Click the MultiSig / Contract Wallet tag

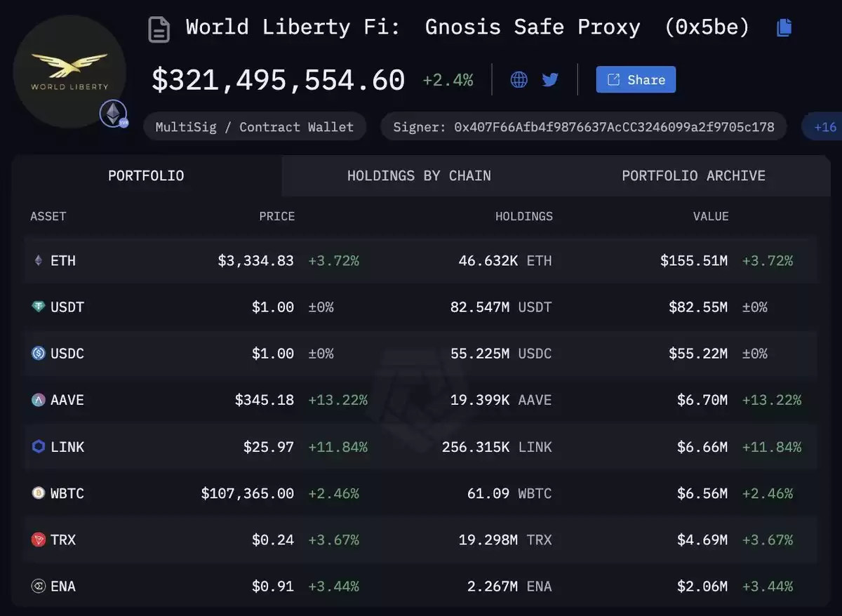pos(255,127)
